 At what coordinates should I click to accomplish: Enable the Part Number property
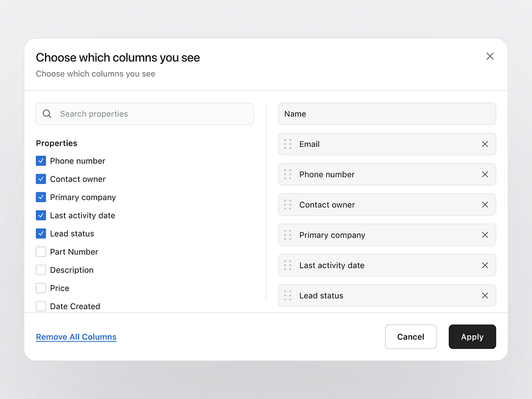pyautogui.click(x=41, y=251)
